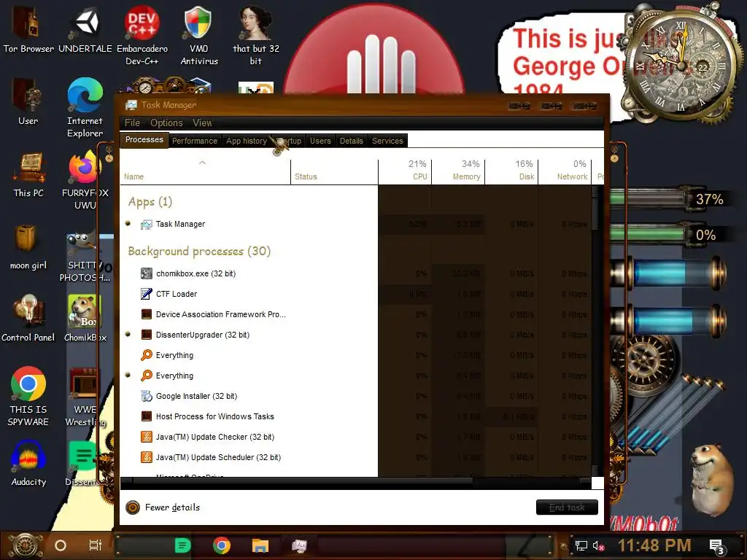Sort processes by Network column
The height and width of the screenshot is (560, 747).
coord(565,171)
